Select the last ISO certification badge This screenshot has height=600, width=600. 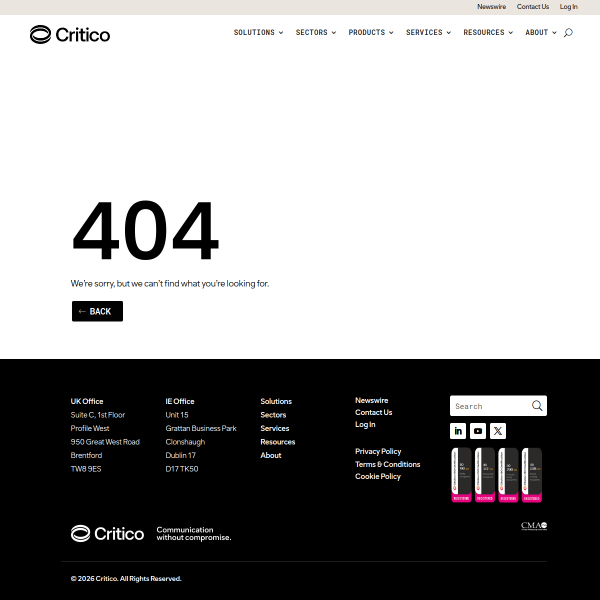pyautogui.click(x=532, y=475)
